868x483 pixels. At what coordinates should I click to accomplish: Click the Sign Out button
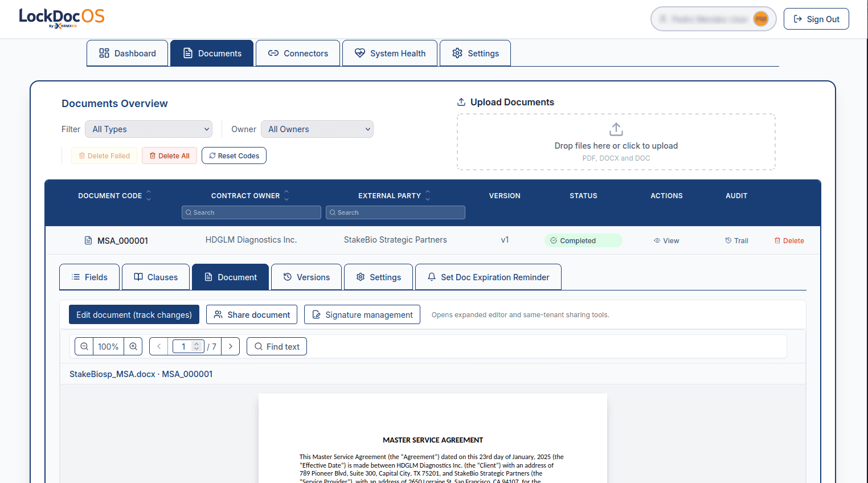[x=816, y=19]
